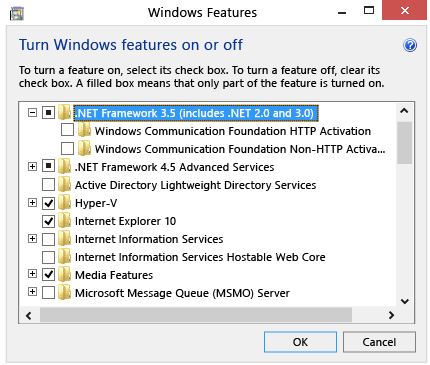The width and height of the screenshot is (430, 365).
Task: Select Internet Information Services Hostable Web Core label
Action: 200,257
